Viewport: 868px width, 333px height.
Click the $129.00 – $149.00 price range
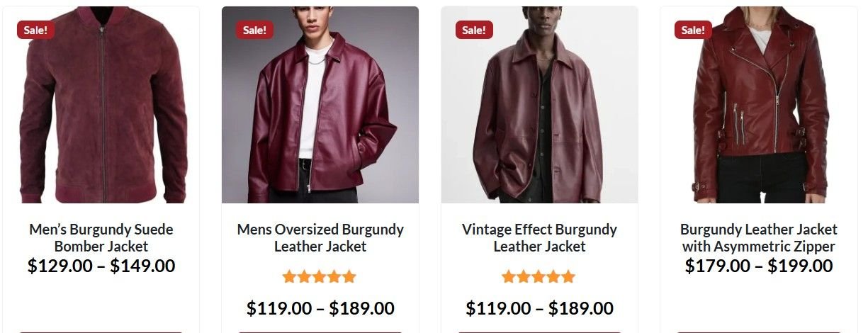click(x=101, y=266)
